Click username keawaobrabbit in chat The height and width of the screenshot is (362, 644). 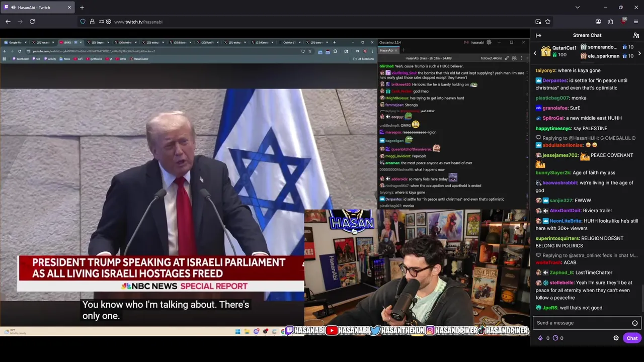[x=559, y=183]
